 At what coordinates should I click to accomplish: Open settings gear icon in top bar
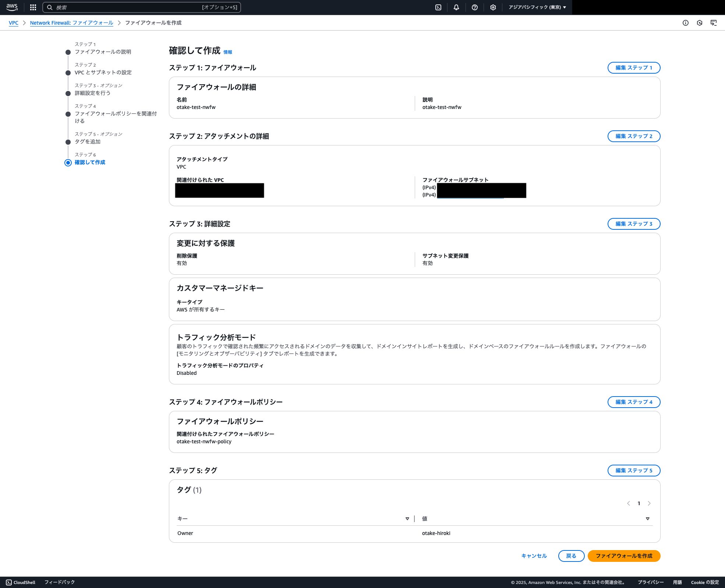click(x=493, y=7)
